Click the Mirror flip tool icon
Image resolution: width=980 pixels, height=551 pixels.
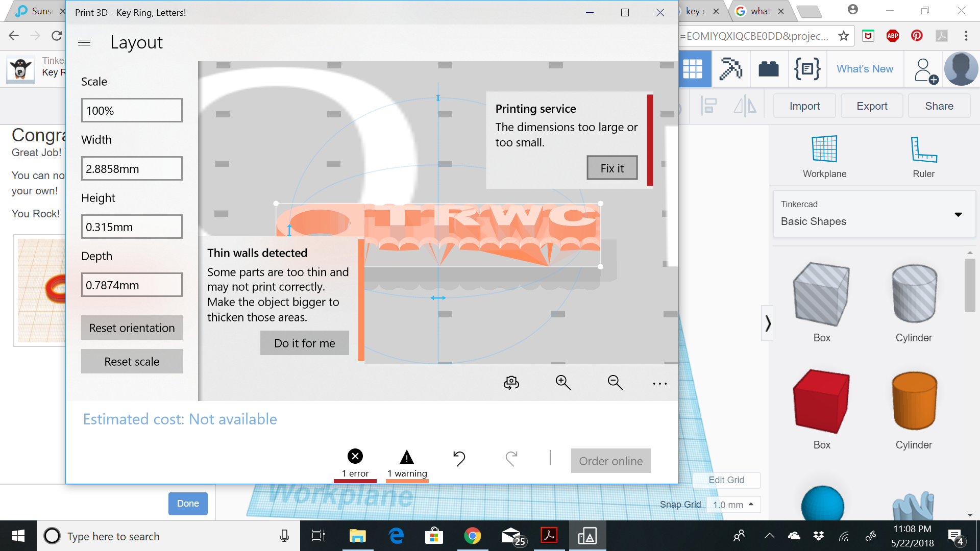[x=745, y=106]
